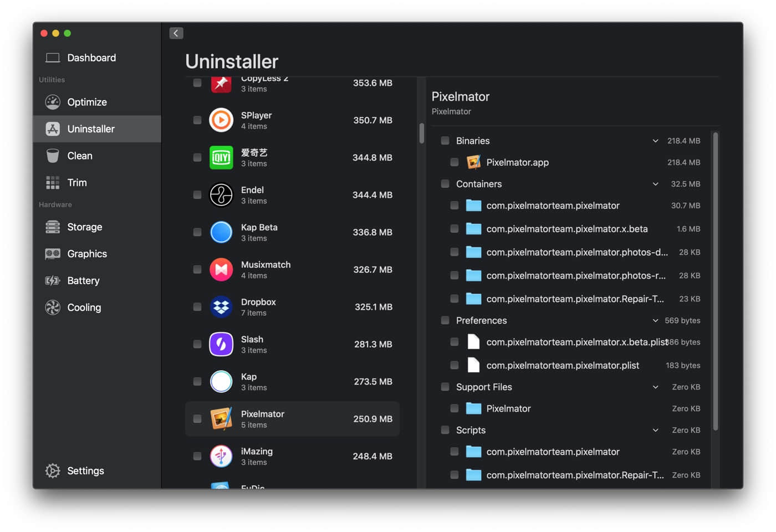This screenshot has height=532, width=776.
Task: Collapse the Binaries section chevron
Action: (x=656, y=141)
